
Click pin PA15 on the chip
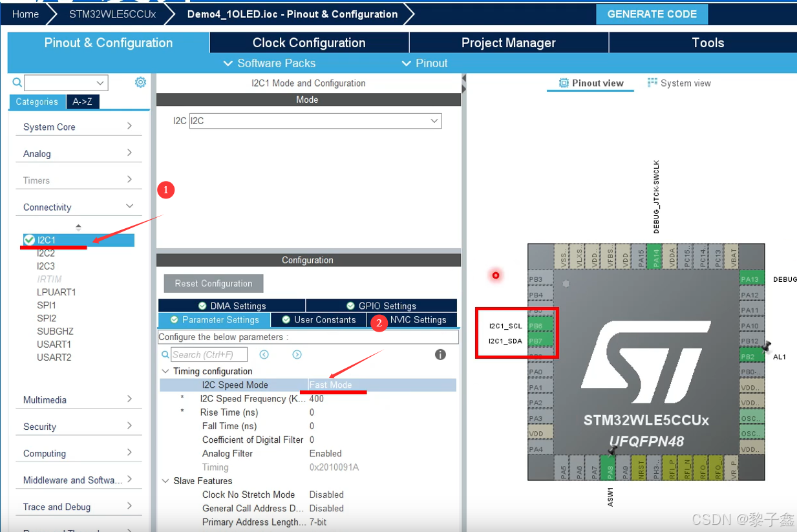[641, 257]
